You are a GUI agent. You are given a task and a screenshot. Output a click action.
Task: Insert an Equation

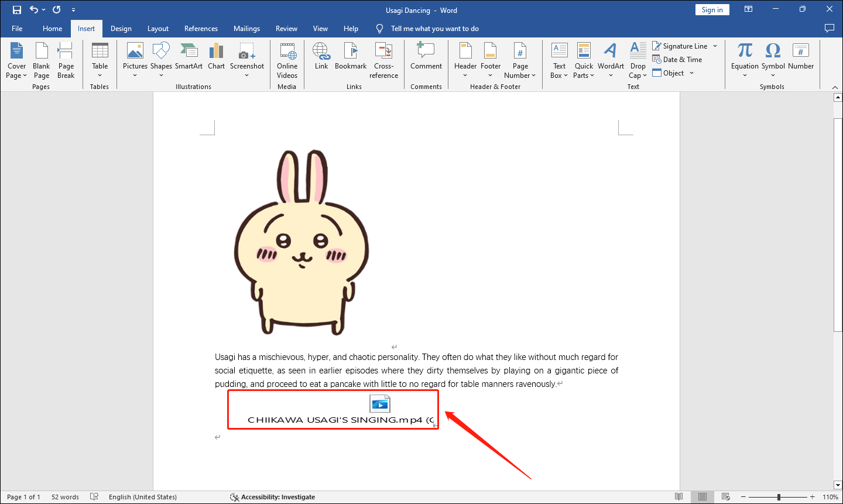pyautogui.click(x=745, y=60)
